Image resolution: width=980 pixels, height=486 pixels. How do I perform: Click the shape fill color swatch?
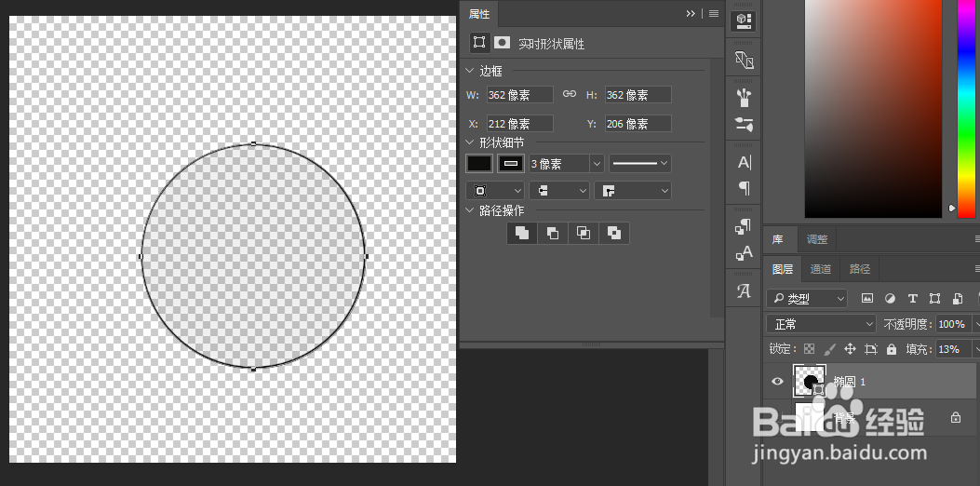click(479, 164)
